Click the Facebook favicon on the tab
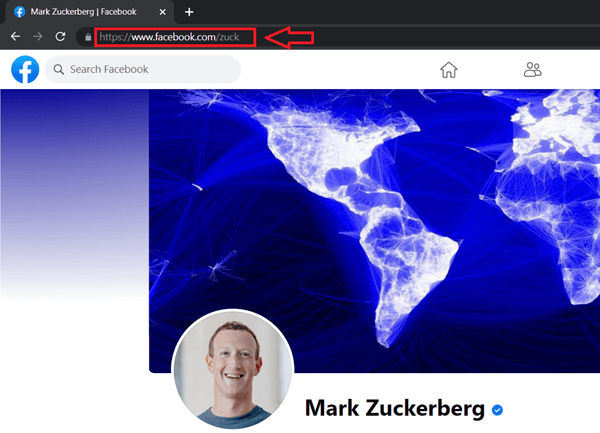 19,12
